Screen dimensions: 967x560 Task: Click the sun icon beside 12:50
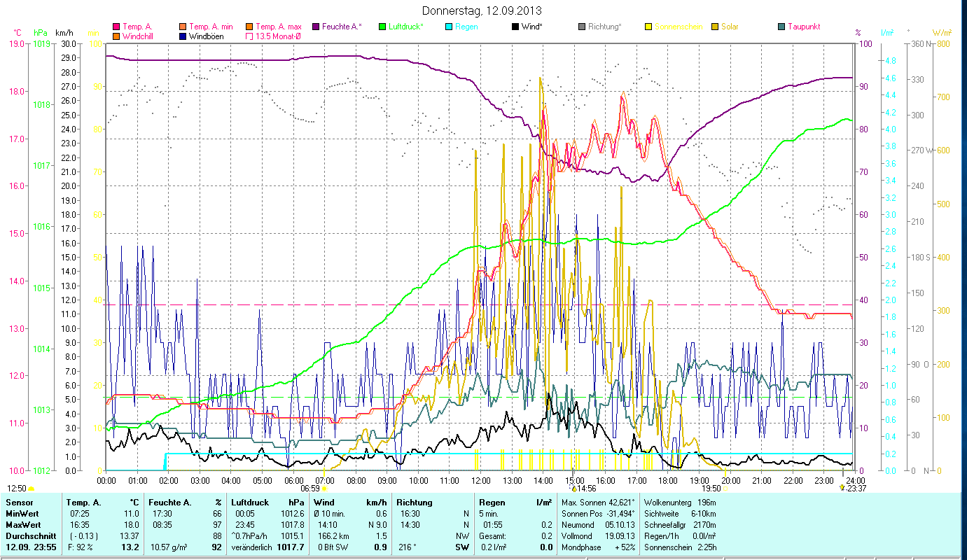pyautogui.click(x=31, y=489)
